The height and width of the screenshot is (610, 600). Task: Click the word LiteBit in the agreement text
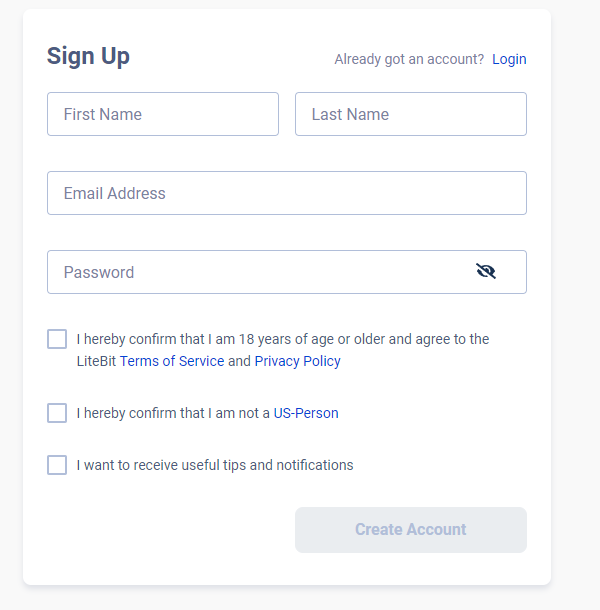pos(96,361)
